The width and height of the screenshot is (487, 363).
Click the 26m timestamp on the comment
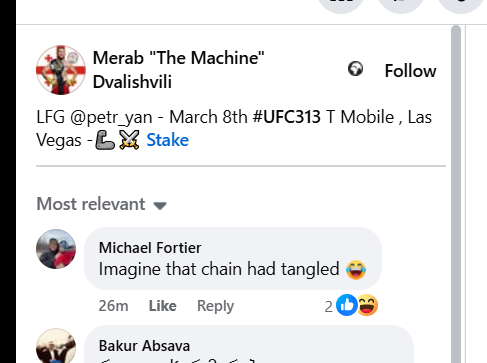[x=113, y=306]
